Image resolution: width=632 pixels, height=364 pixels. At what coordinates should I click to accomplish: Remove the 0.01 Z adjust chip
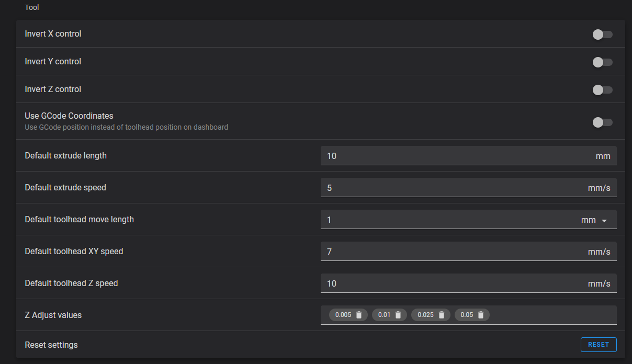click(398, 315)
